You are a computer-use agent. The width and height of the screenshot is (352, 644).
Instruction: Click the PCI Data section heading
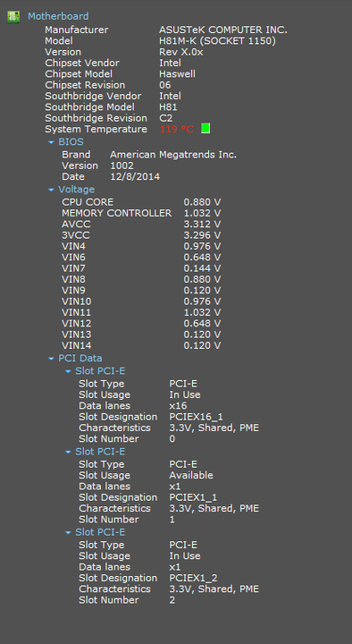click(80, 358)
